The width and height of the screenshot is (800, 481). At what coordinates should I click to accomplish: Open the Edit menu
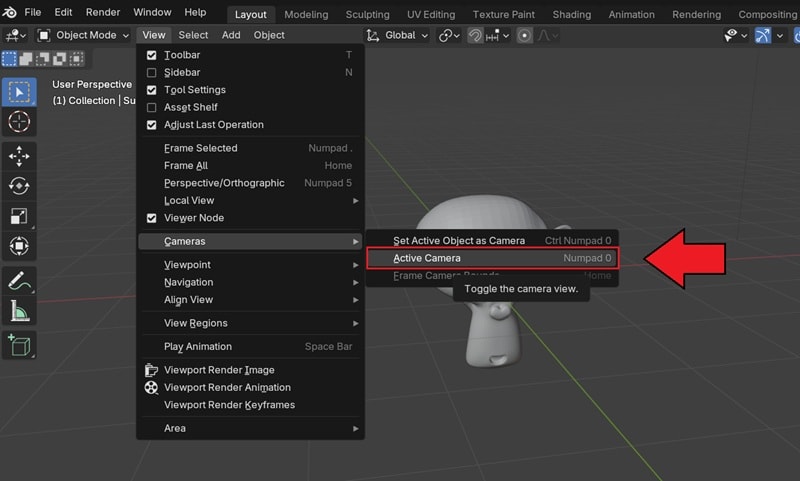pyautogui.click(x=63, y=12)
